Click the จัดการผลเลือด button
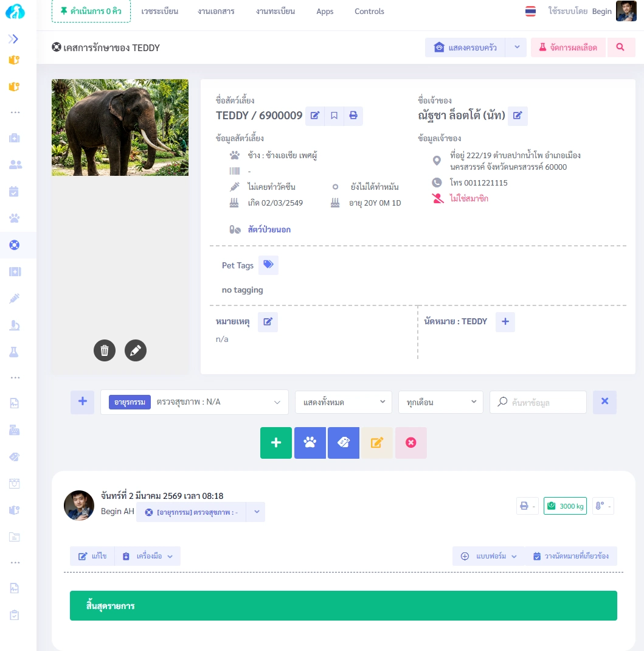Viewport: 644px width, 651px height. pyautogui.click(x=568, y=47)
